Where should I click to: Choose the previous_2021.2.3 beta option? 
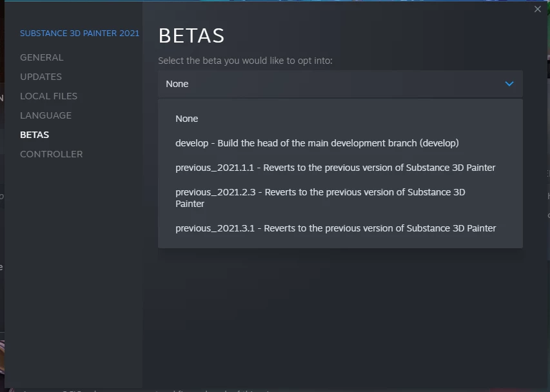[x=320, y=198]
